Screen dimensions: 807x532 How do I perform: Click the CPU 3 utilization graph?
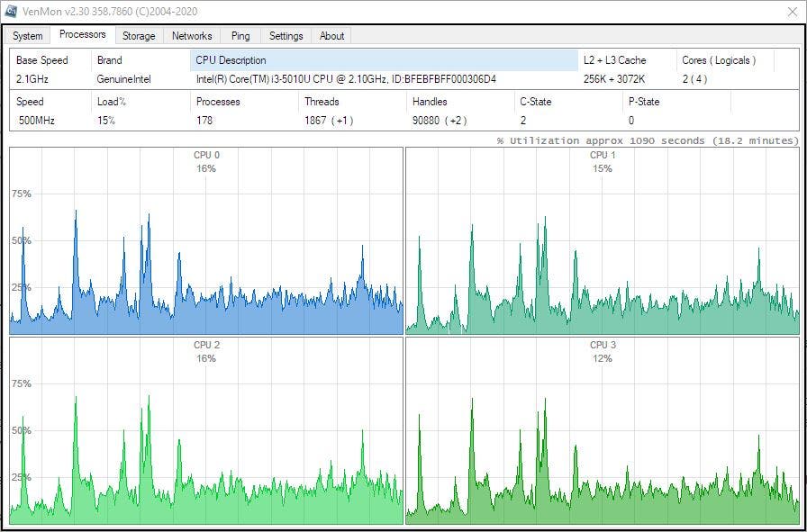(603, 430)
